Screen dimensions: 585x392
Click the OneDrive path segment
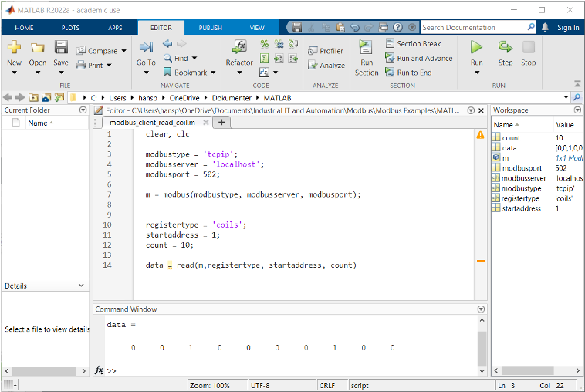click(x=184, y=98)
